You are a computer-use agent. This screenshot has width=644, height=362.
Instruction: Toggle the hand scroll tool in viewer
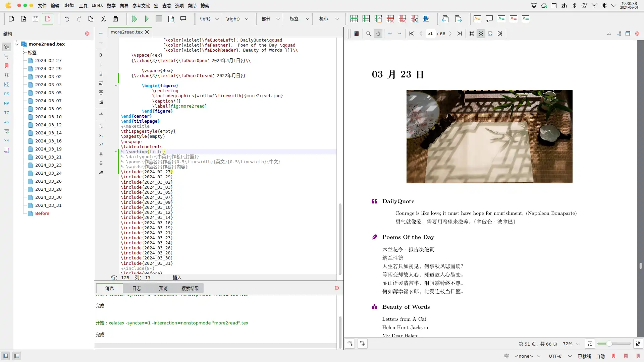point(378,34)
